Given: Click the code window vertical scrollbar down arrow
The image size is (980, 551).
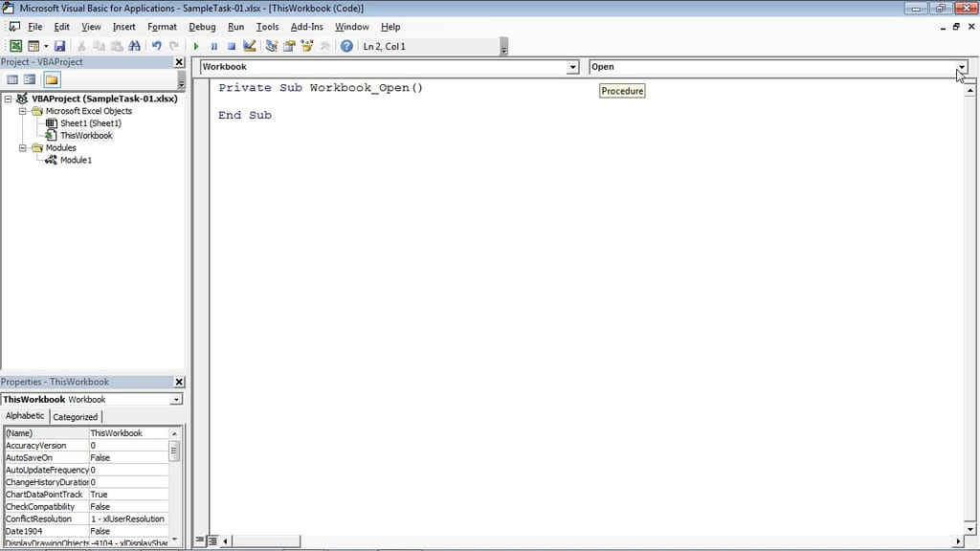Looking at the screenshot, I should (x=970, y=529).
